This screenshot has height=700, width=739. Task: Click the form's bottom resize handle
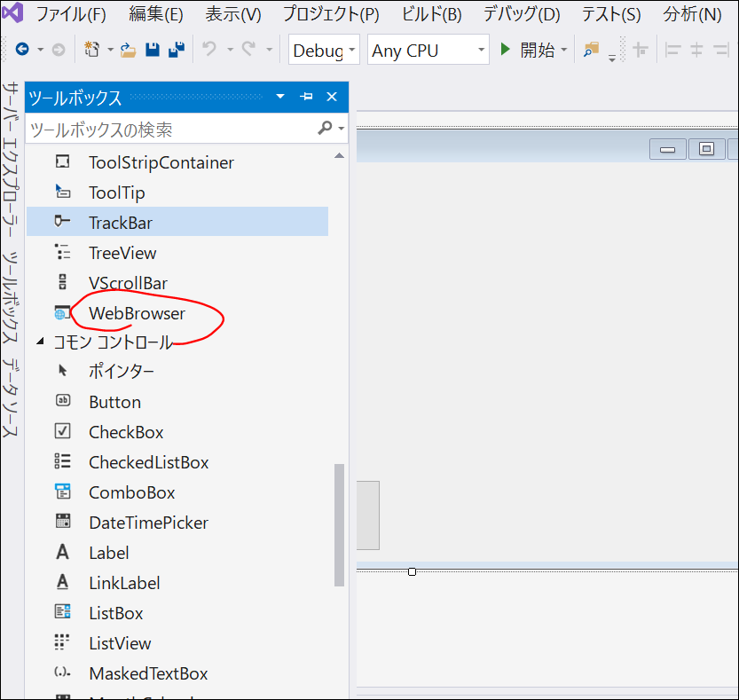(x=412, y=571)
